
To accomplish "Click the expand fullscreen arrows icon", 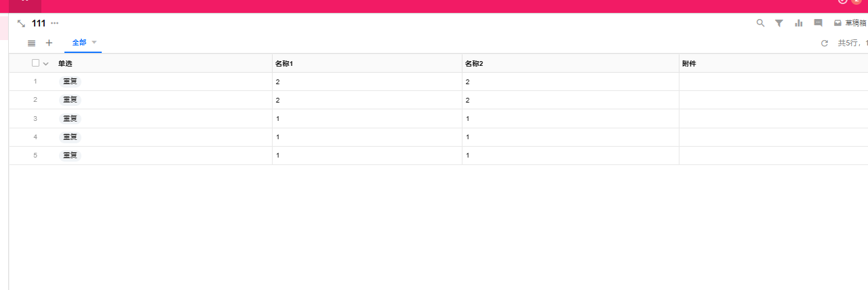I will (x=21, y=24).
